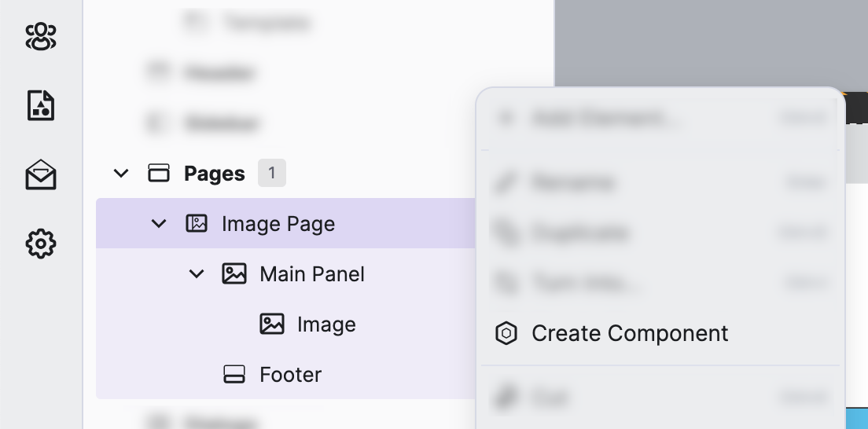Click the Image Page tree icon

point(197,224)
